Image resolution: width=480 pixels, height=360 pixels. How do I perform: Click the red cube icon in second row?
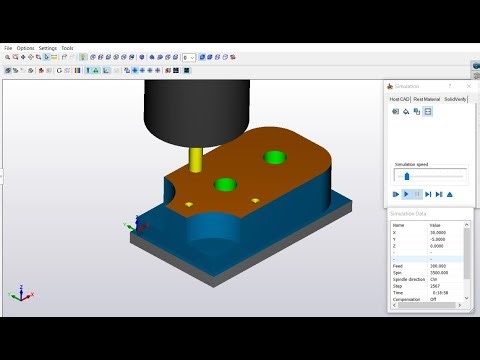pyautogui.click(x=41, y=70)
